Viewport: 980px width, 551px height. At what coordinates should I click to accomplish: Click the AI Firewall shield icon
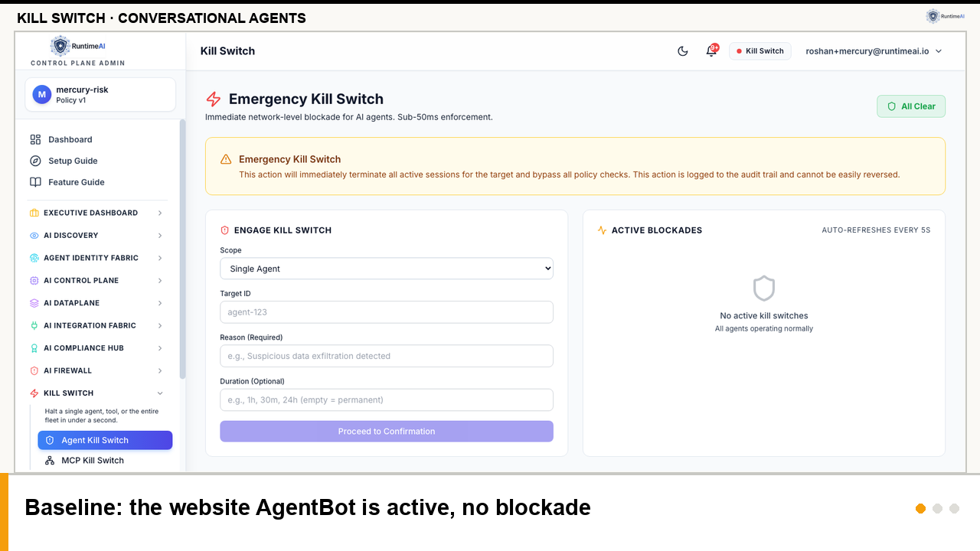(34, 370)
